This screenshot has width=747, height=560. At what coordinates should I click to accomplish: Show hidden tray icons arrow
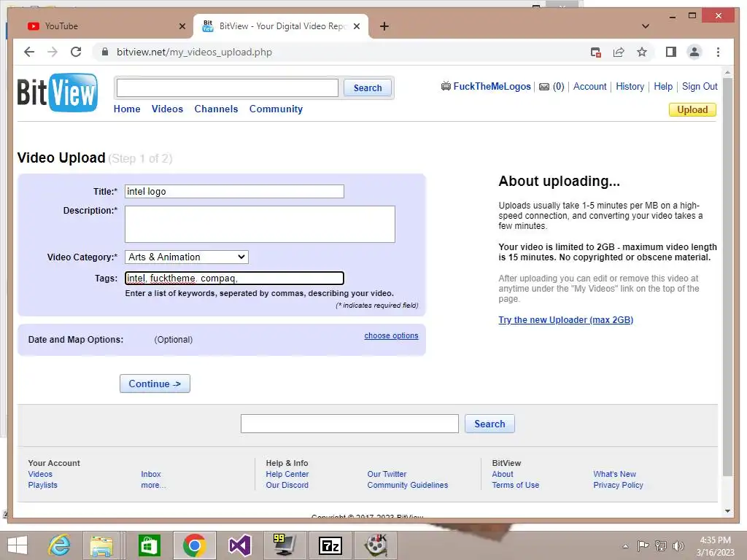click(625, 546)
